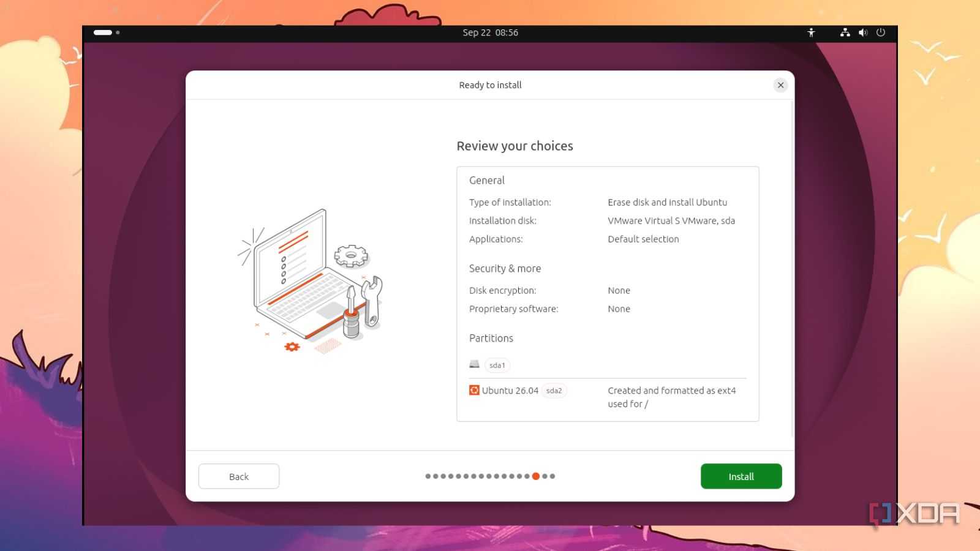The height and width of the screenshot is (551, 980).
Task: Click the 'Default selection' applications value
Action: click(643, 239)
